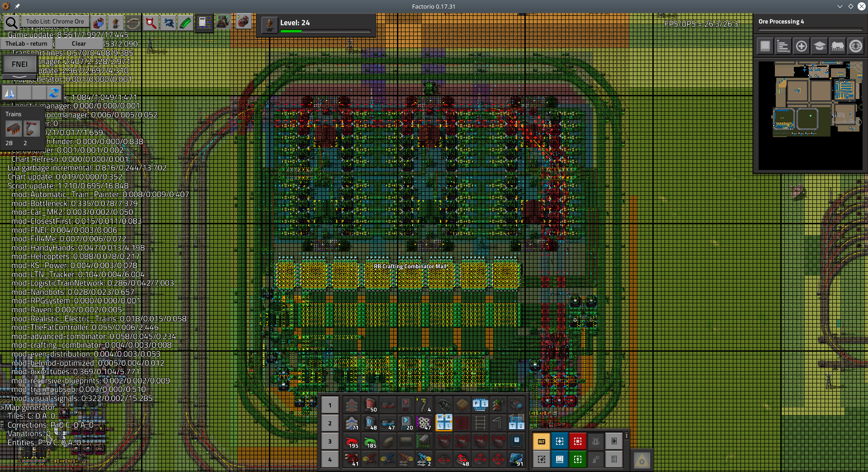Click the undo dashed-square shortcut button
The image size is (868, 472).
click(x=542, y=460)
